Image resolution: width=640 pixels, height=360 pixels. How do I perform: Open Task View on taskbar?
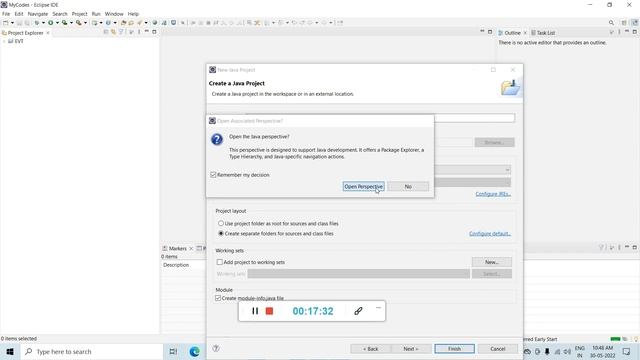(173, 351)
